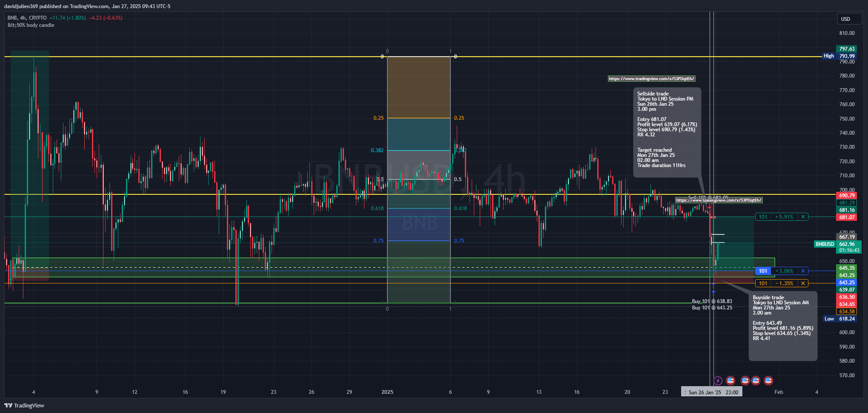Click the 0.382 Fibonacci label left of box
Screen dimensions: 868x413
pyautogui.click(x=377, y=150)
